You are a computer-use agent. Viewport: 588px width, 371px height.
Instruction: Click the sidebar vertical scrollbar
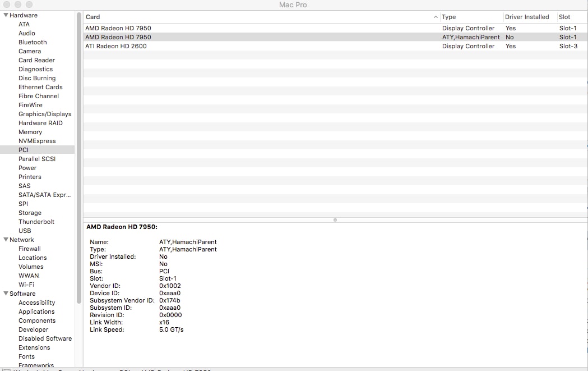click(x=78, y=158)
